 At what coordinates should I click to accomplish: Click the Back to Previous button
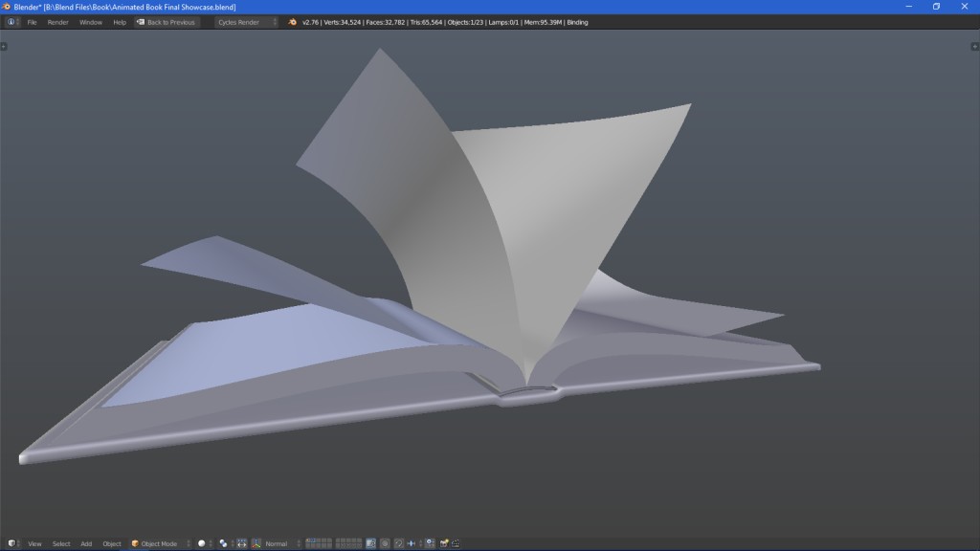click(168, 22)
